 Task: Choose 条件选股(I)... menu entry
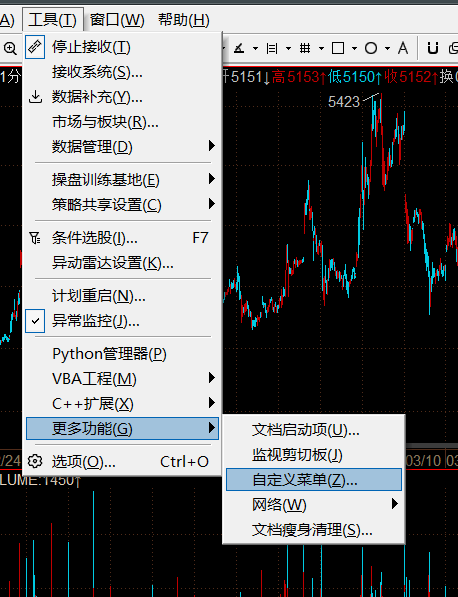point(122,238)
